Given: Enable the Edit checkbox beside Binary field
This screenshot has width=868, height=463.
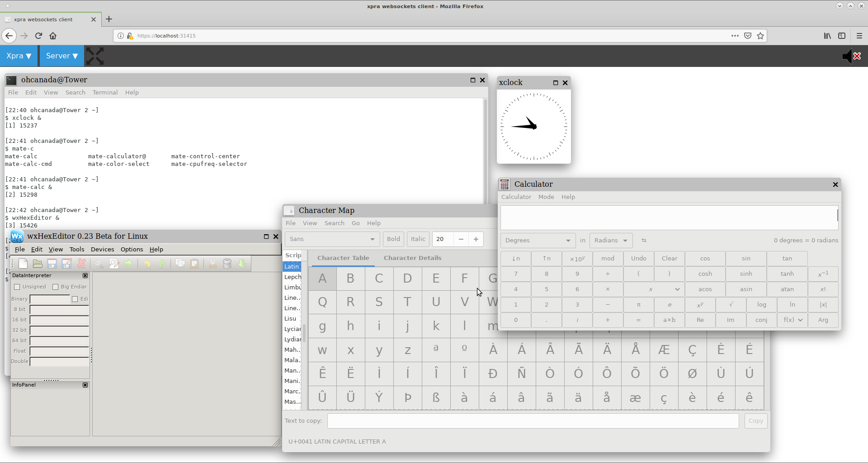Looking at the screenshot, I should coord(75,299).
